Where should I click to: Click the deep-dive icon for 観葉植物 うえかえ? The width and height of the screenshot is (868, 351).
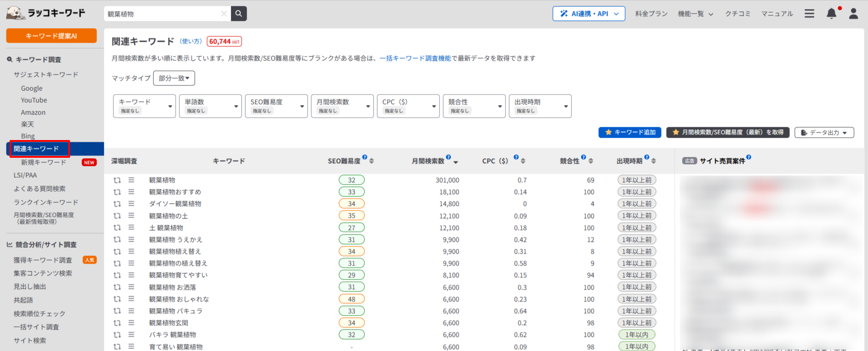tap(117, 240)
